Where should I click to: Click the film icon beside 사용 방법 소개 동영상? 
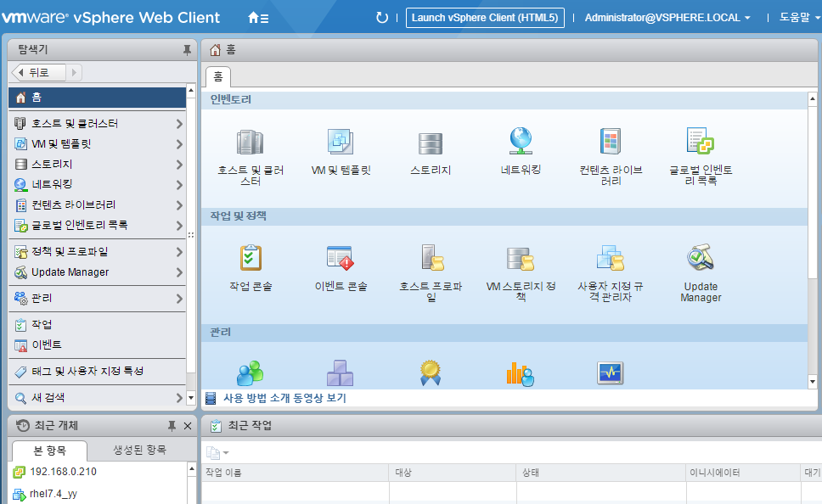[x=211, y=399]
